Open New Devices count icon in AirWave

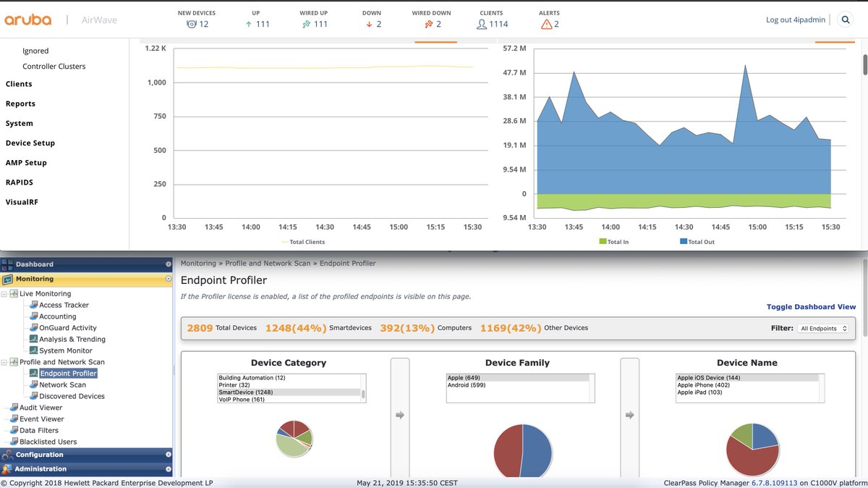[x=191, y=24]
